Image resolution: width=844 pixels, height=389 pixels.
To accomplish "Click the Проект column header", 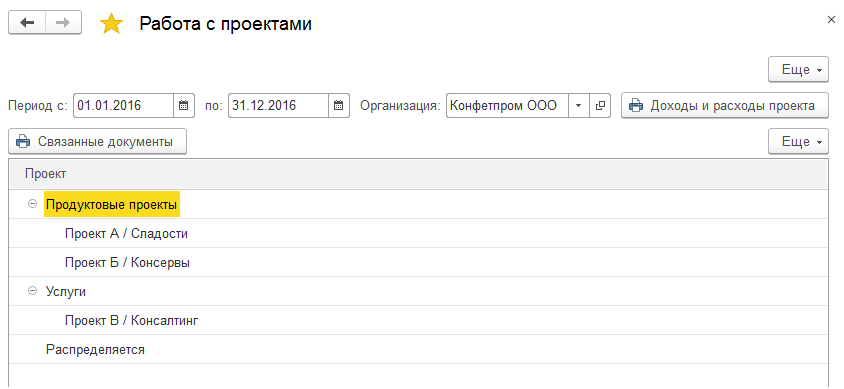I will pos(418,174).
